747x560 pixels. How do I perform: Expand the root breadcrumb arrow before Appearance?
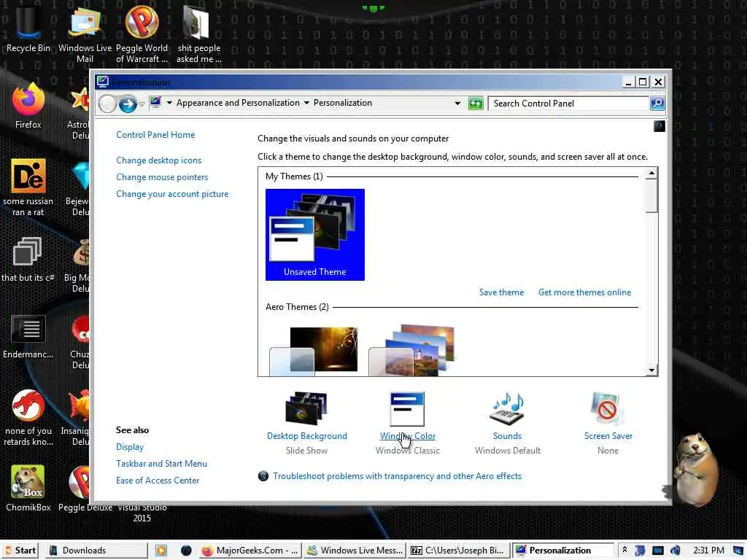169,103
